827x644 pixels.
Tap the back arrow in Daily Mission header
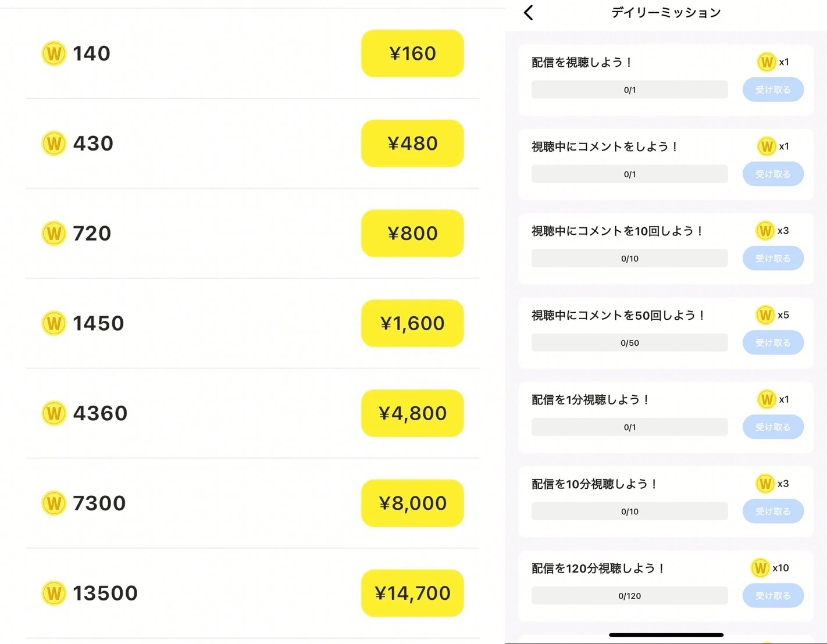click(x=528, y=13)
